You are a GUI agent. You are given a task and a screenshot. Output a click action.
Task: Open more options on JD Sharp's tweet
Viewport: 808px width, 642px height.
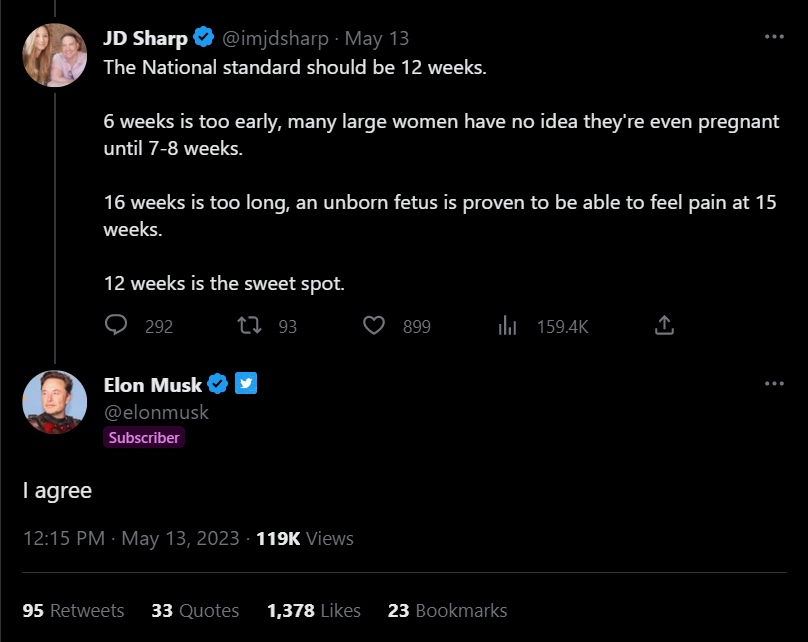(x=774, y=36)
